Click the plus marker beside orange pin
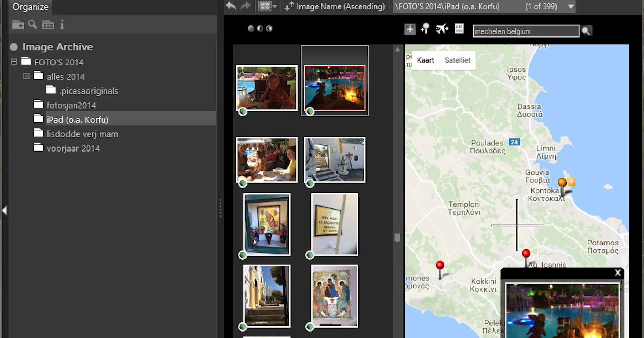The height and width of the screenshot is (338, 644). click(572, 182)
